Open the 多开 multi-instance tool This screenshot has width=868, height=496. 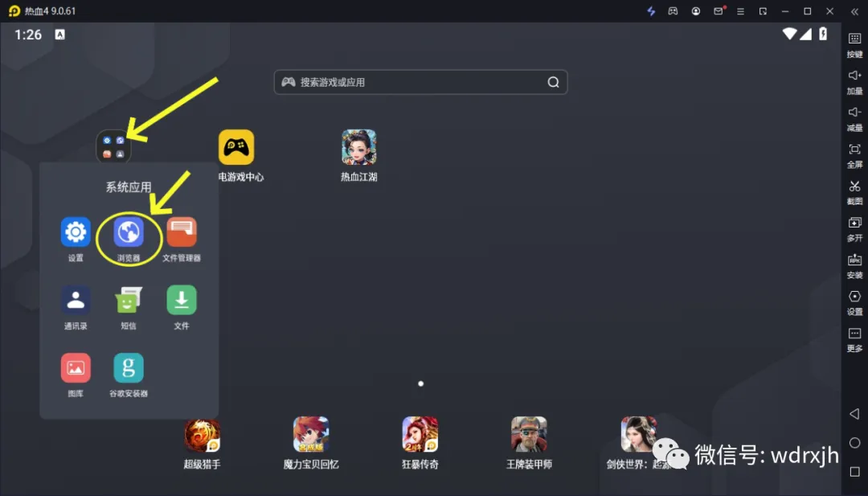854,228
